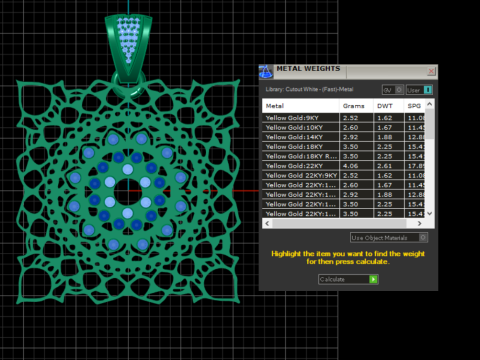Viewport: 480px width, 360px height.
Task: Click the green arrow on Calculate
Action: [x=373, y=279]
